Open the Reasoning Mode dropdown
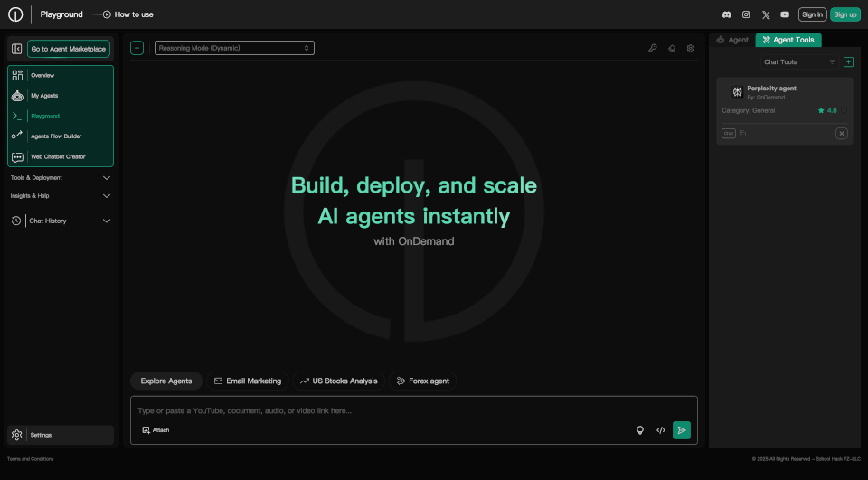Image resolution: width=868 pixels, height=480 pixels. point(234,48)
